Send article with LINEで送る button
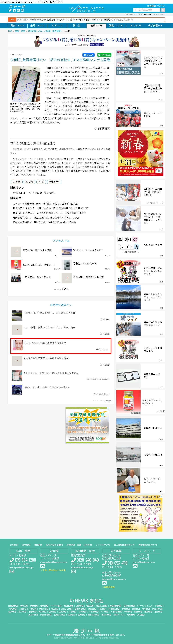The height and width of the screenshot is (644, 173). point(104,55)
